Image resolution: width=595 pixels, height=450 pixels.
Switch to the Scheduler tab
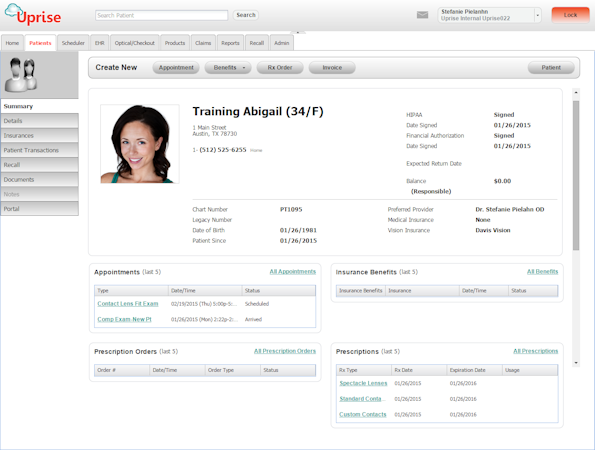pos(73,43)
